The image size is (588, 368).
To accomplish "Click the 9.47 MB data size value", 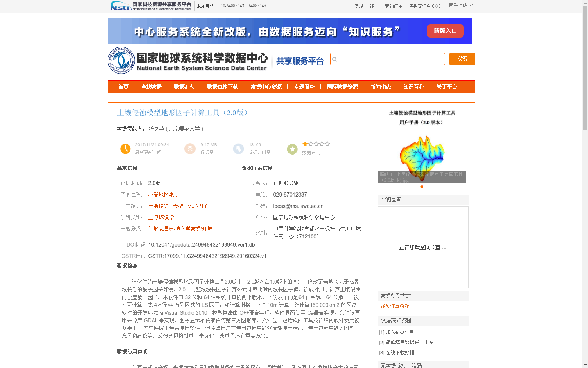I will (209, 145).
